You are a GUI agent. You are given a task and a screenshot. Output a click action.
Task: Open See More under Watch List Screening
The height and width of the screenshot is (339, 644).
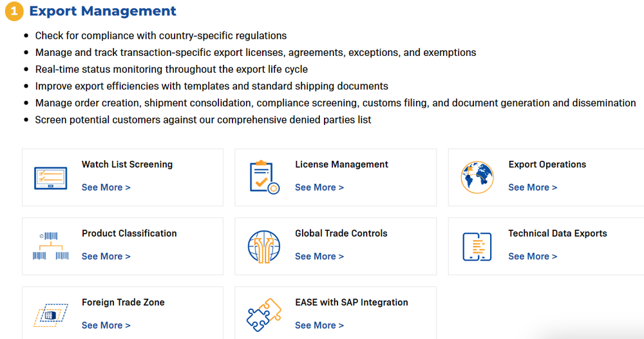106,187
